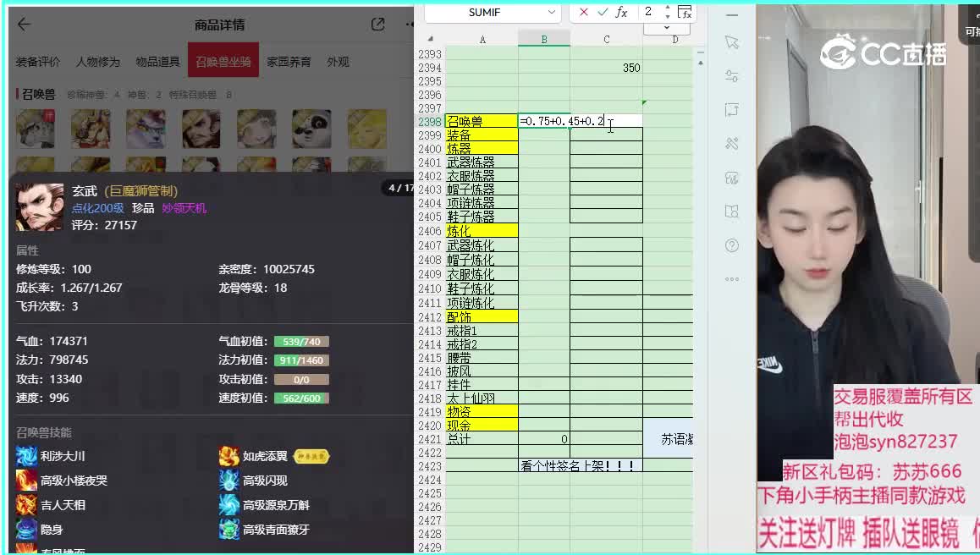Click the 物资 yellow cell
The width and height of the screenshot is (980, 555).
482,412
